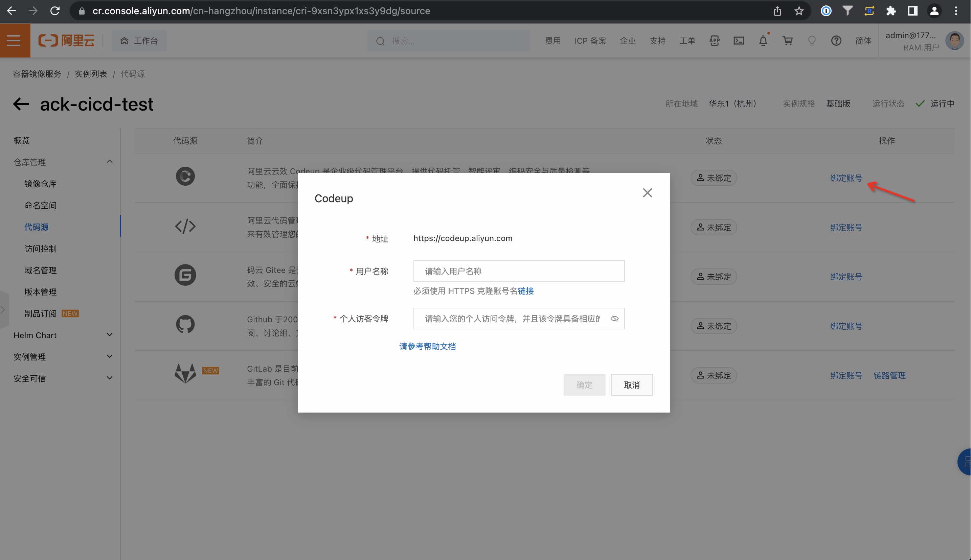Bookmark this page with the star icon
Screen dimensions: 971x560
point(799,11)
